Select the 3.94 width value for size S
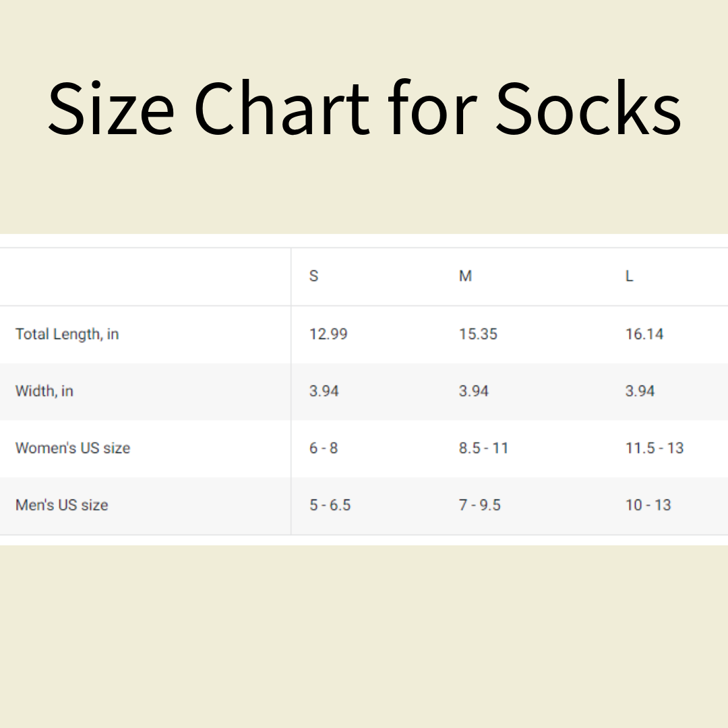 click(324, 391)
